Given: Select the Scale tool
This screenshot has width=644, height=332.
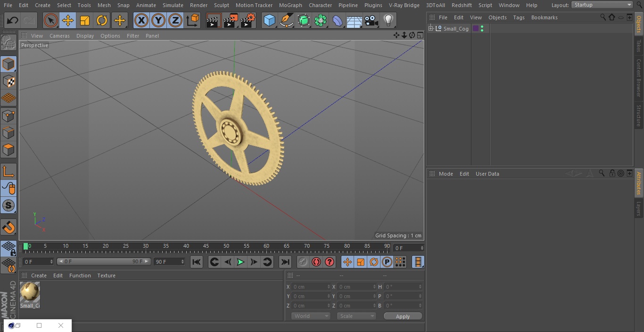Looking at the screenshot, I should pyautogui.click(x=85, y=20).
